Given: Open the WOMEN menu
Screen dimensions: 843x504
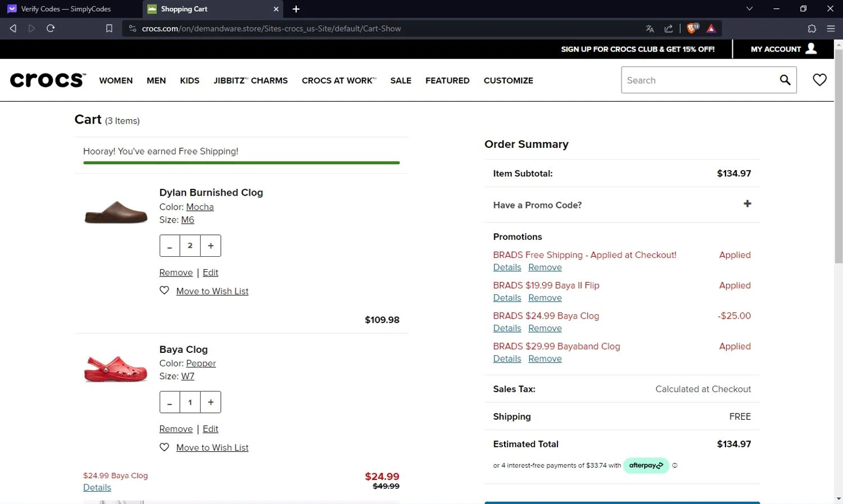Looking at the screenshot, I should click(116, 80).
